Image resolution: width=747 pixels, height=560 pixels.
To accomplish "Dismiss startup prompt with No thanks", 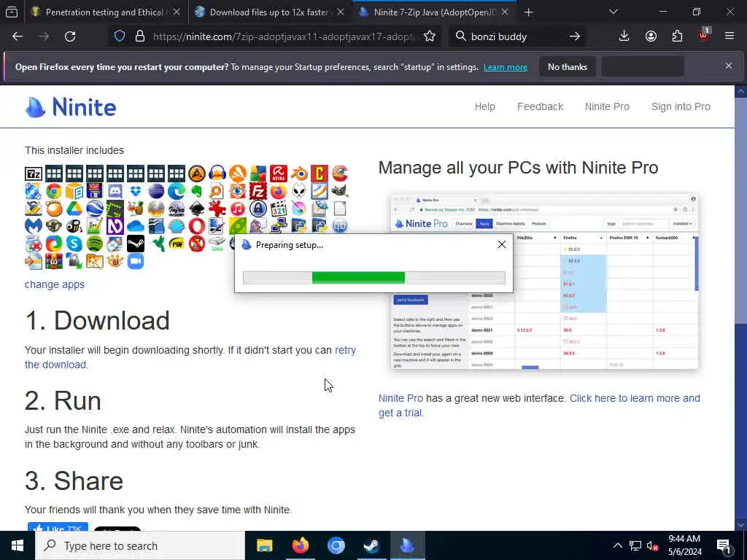I will (568, 67).
